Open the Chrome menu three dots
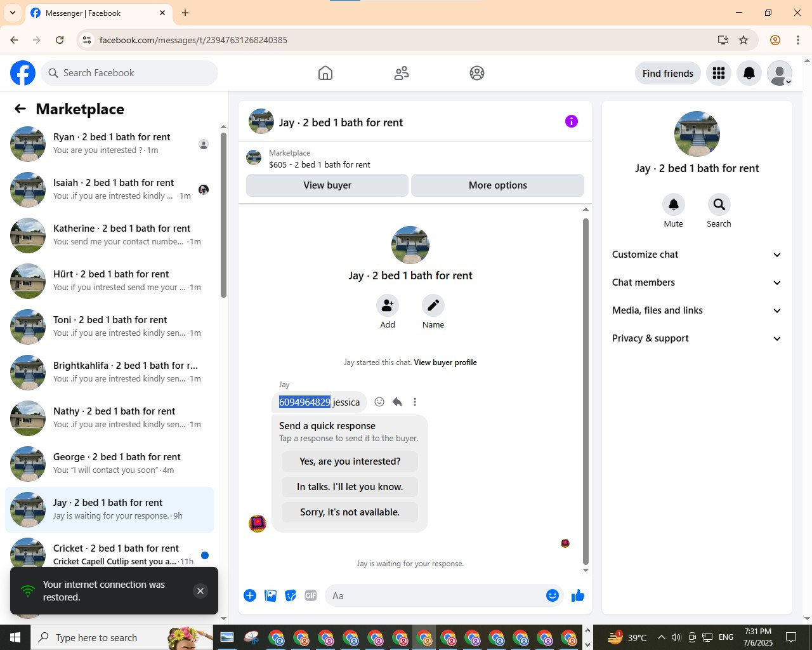 pos(798,40)
